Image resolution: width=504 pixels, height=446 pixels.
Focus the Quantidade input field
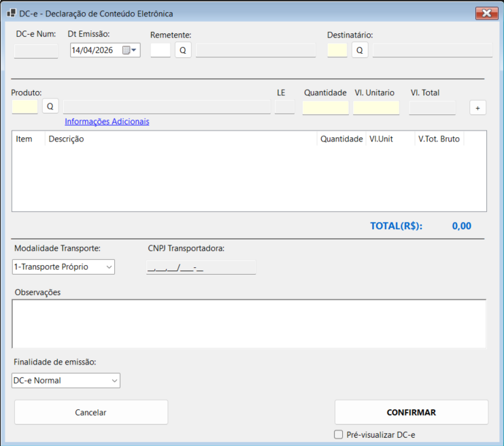coord(325,107)
